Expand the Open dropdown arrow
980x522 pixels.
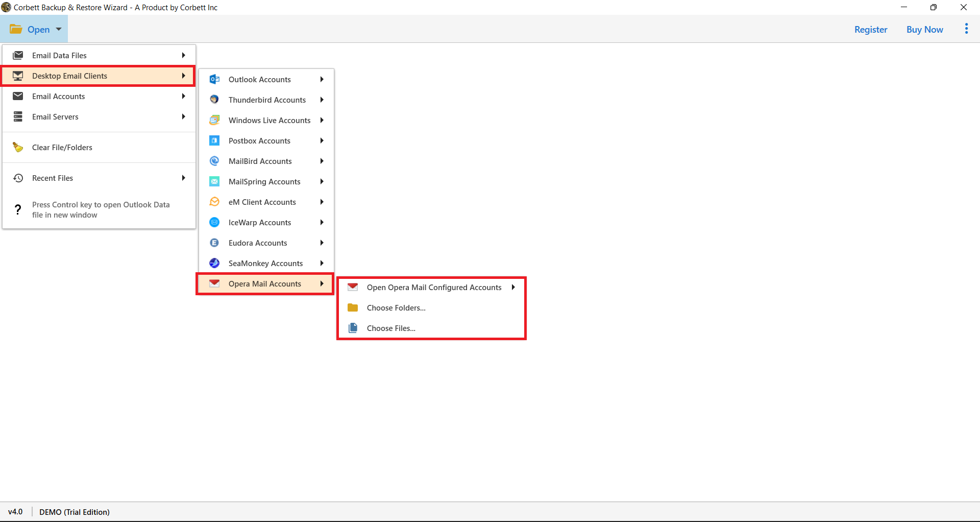point(59,29)
